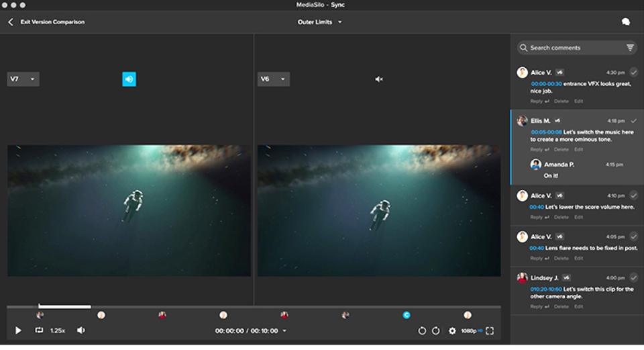644x350 pixels.
Task: Toggle loop playback icon
Action: [39, 331]
